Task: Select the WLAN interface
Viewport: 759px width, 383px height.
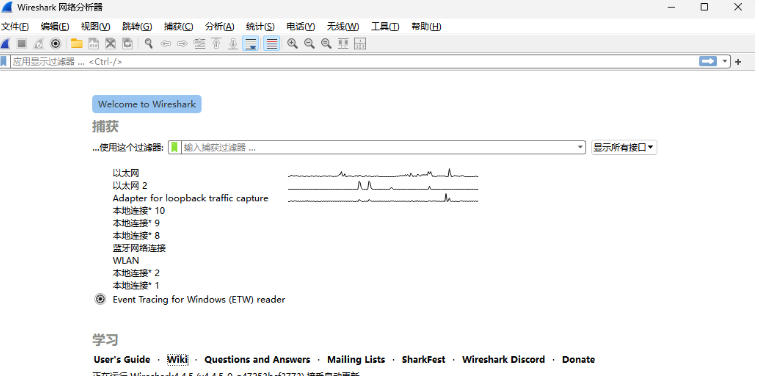Action: click(x=126, y=260)
